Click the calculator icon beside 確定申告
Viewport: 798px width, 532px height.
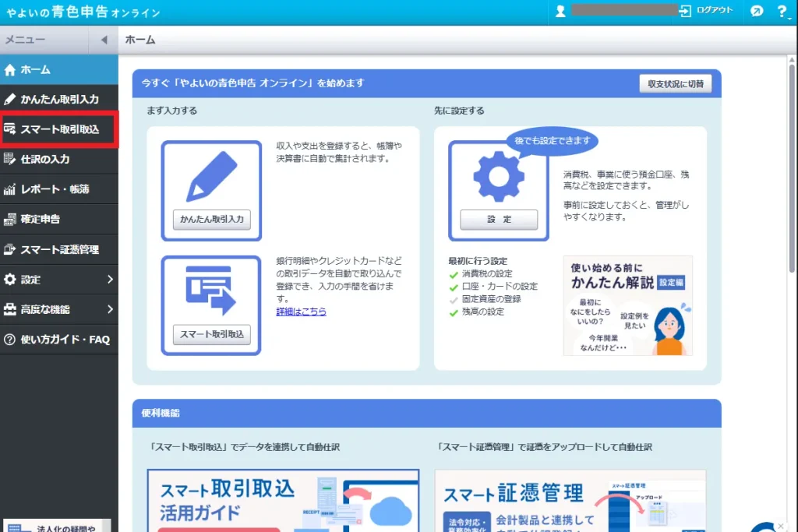(x=9, y=219)
